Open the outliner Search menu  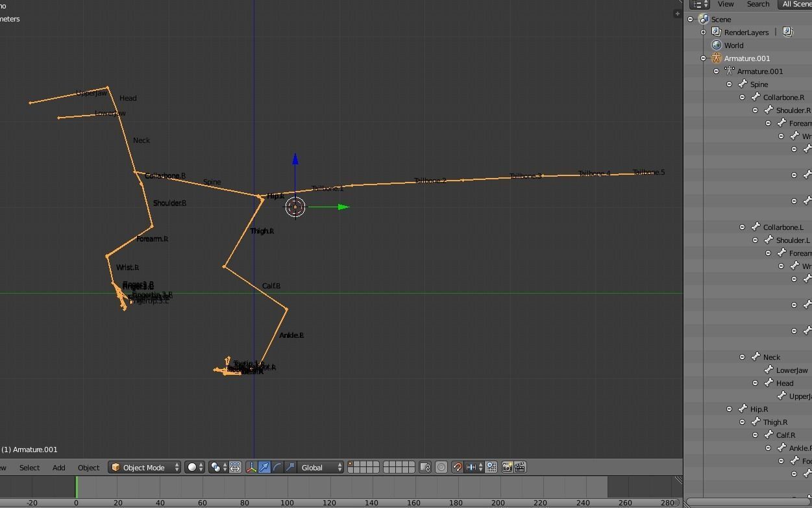click(758, 4)
